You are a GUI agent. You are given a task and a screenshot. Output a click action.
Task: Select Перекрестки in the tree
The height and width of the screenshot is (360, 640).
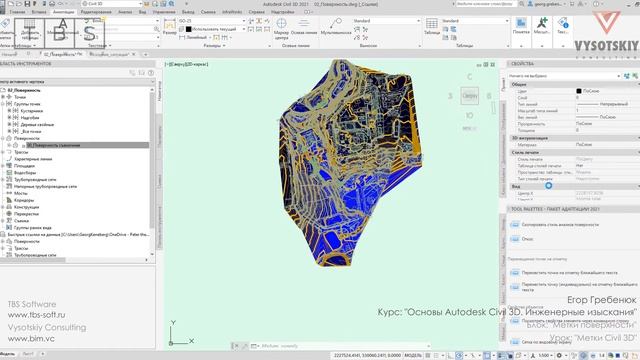[27, 214]
